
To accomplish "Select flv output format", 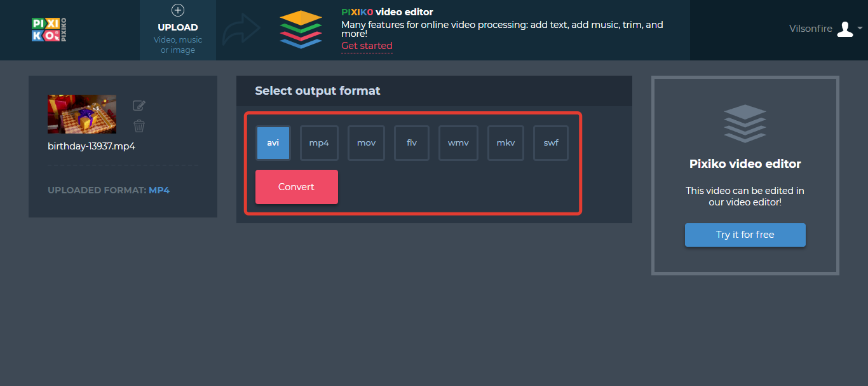I will [x=412, y=142].
